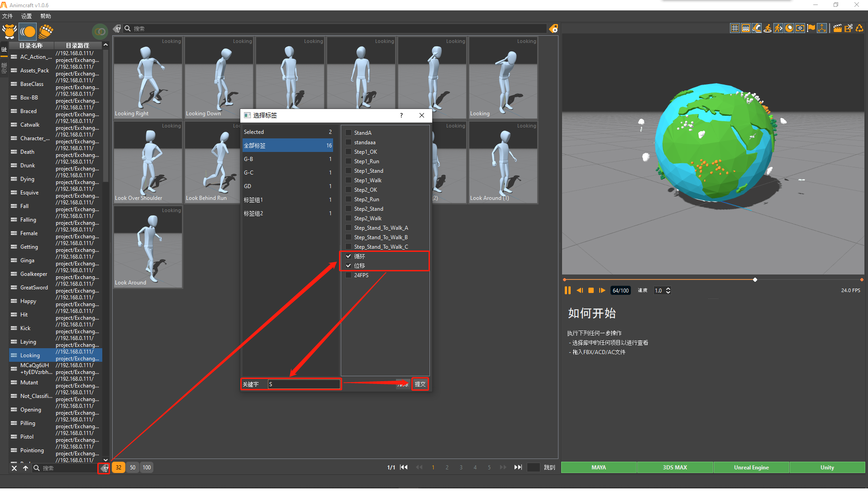Toggle root motion walking-arrow icon
This screenshot has width=868, height=492.
pos(778,28)
